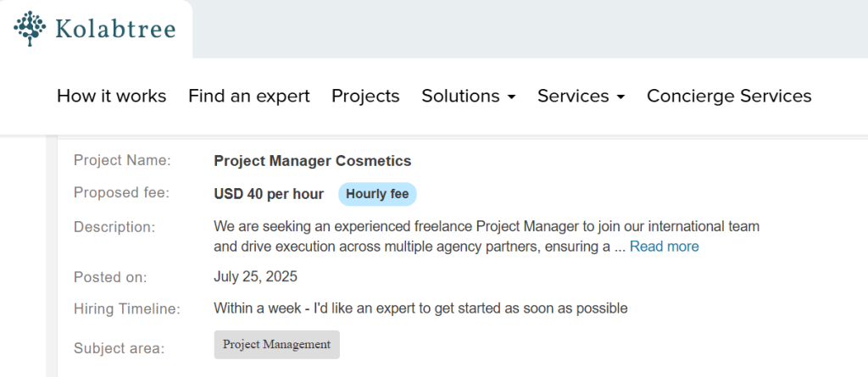Click the caret arrow beside Services
Image resolution: width=868 pixels, height=377 pixels.
point(620,97)
